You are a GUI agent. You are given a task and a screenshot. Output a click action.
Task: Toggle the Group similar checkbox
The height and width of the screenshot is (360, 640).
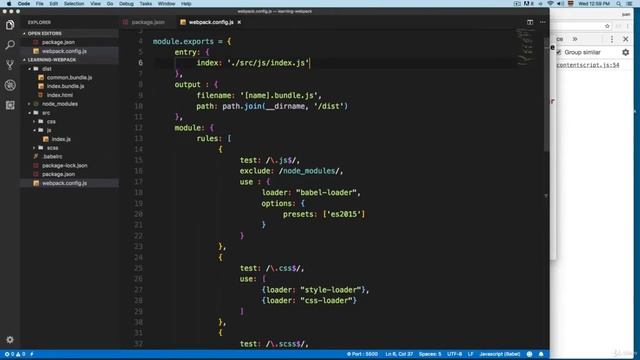click(559, 52)
